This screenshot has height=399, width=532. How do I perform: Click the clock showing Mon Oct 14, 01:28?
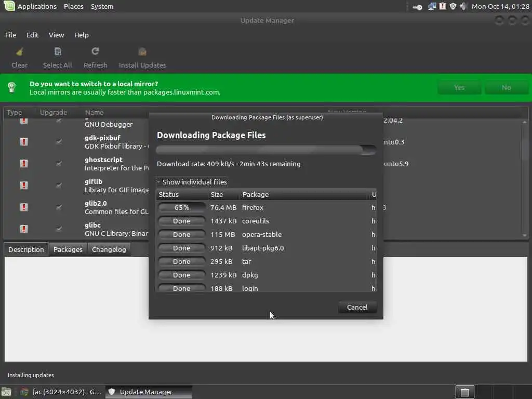tap(500, 6)
